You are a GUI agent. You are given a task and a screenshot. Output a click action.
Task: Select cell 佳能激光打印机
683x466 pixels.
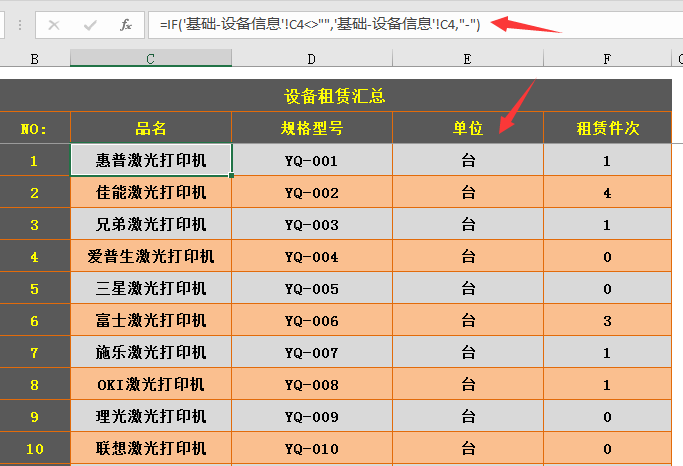click(x=151, y=192)
